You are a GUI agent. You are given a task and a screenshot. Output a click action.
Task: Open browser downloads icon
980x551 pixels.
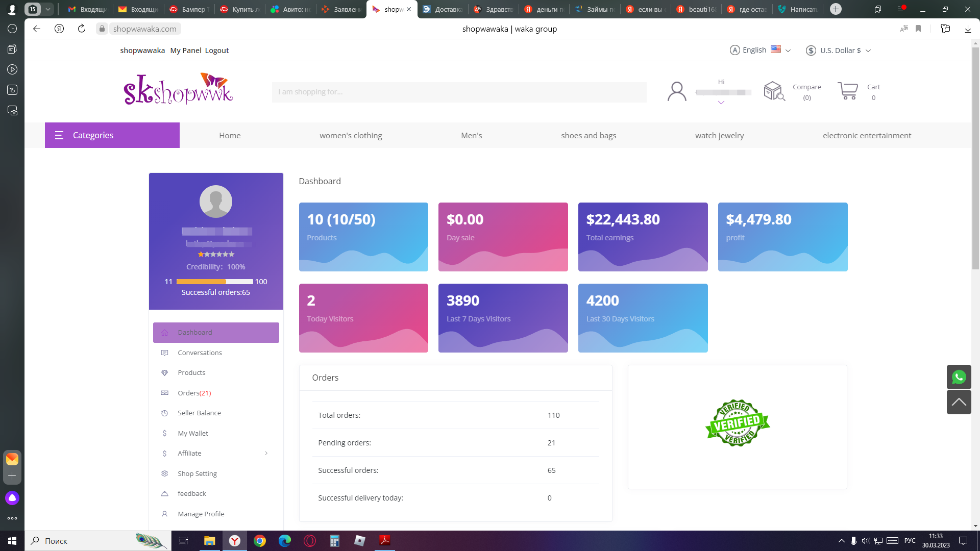968,29
